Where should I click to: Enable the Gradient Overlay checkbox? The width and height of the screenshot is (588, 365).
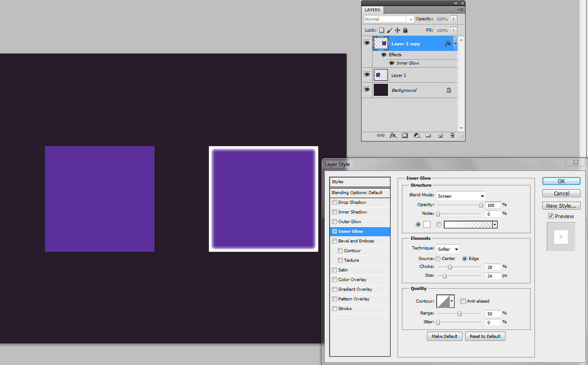coord(335,289)
